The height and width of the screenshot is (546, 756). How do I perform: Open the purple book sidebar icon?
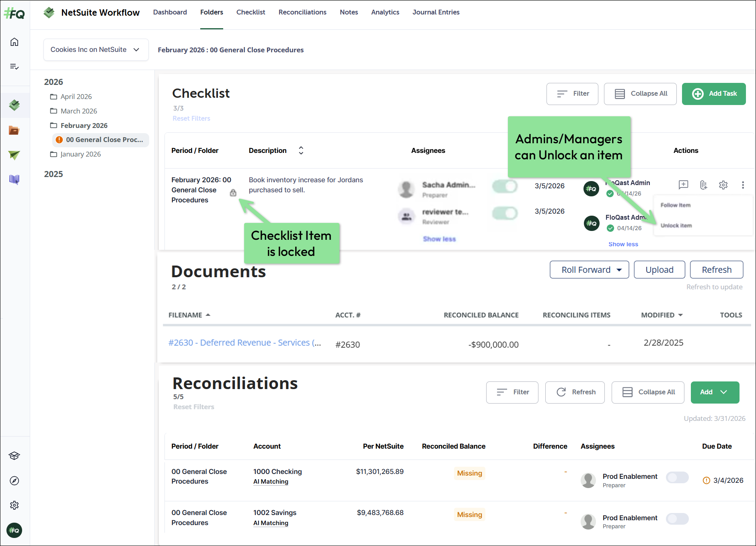(x=14, y=179)
